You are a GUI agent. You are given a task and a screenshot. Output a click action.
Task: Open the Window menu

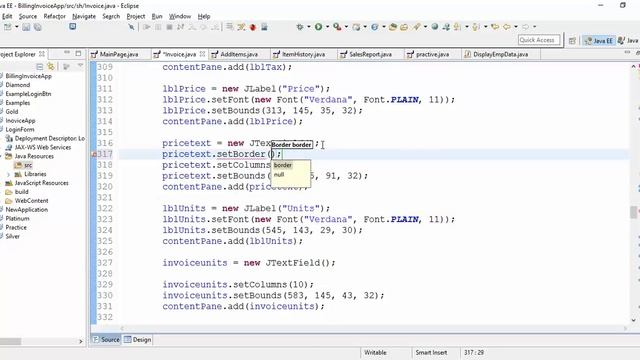(x=180, y=16)
